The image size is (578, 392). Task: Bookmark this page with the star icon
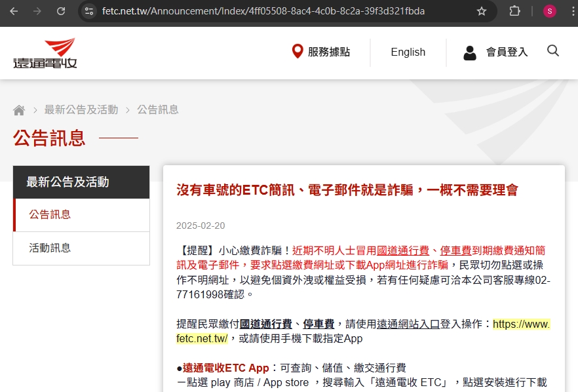click(482, 11)
